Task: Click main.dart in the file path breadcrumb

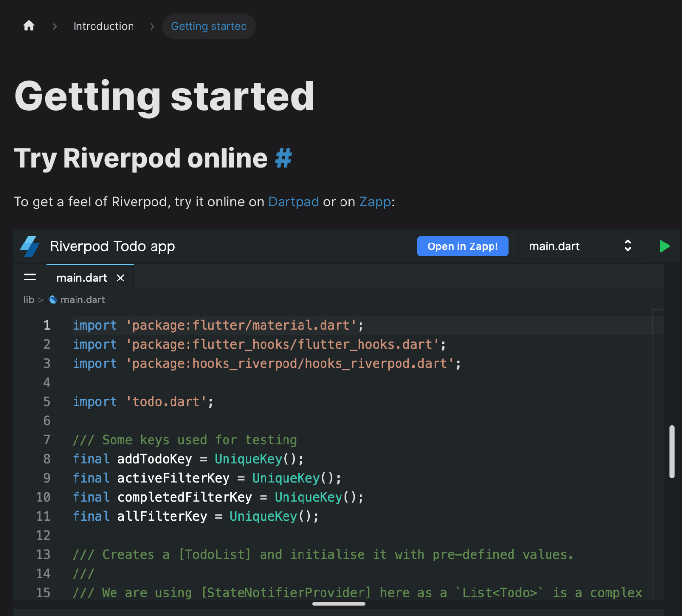Action: [83, 299]
